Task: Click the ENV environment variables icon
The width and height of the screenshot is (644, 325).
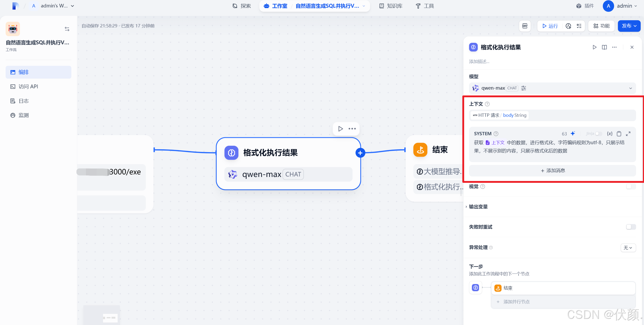Action: click(525, 26)
